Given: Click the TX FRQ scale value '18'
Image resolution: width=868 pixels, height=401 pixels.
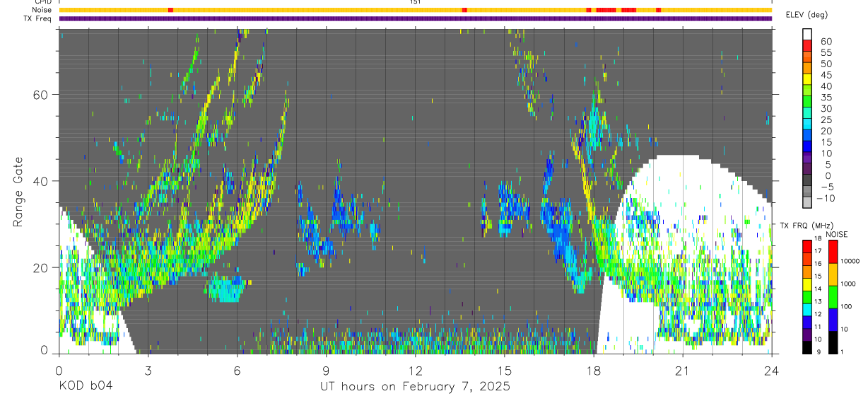Looking at the screenshot, I should click(818, 238).
